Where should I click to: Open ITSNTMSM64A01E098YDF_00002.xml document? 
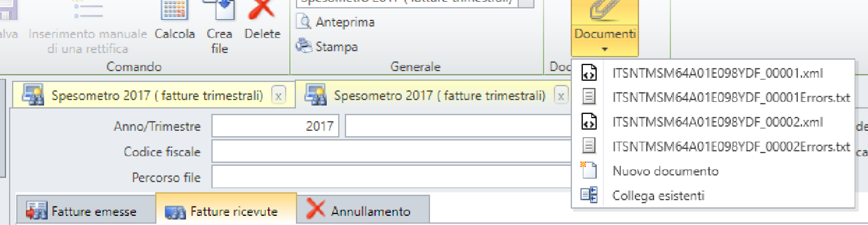(x=713, y=122)
